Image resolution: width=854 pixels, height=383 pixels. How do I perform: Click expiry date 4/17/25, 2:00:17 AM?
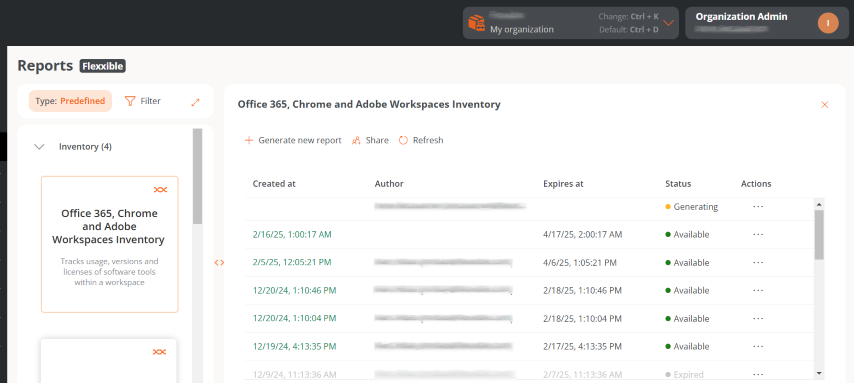(x=582, y=234)
